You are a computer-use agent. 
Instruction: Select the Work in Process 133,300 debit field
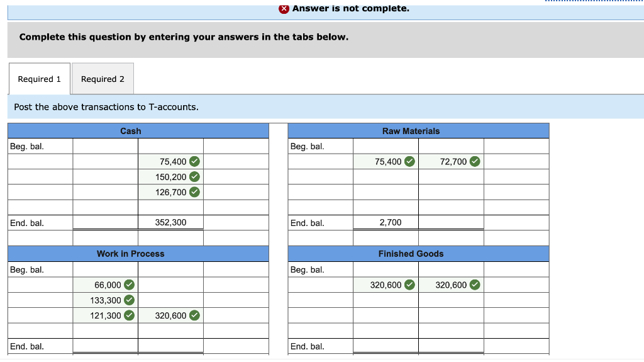106,300
